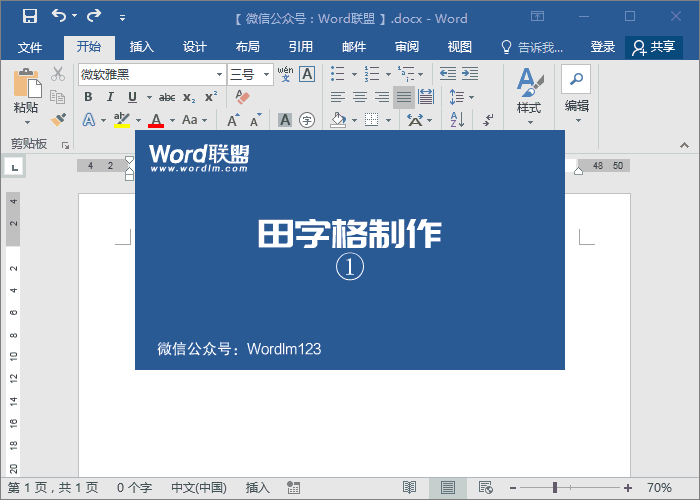Click the character border A icon
The image size is (700, 500).
(x=307, y=74)
